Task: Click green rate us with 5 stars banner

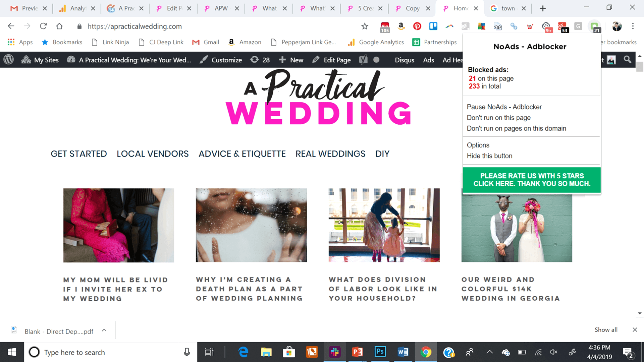Action: tap(532, 180)
